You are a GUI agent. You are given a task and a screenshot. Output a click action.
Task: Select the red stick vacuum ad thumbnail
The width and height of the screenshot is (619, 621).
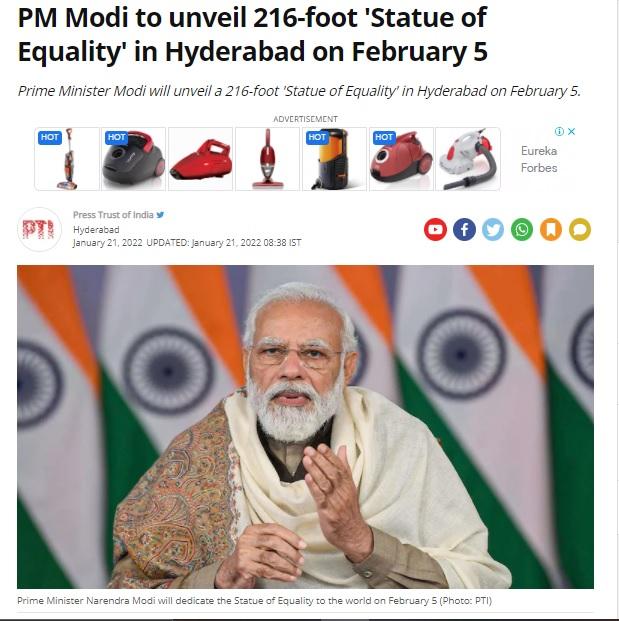tap(267, 159)
